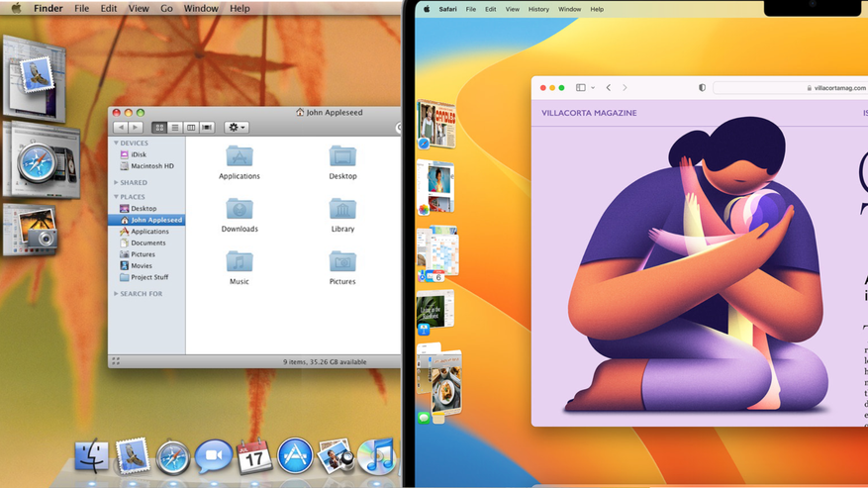This screenshot has height=488, width=868.
Task: Switch Finder to list view
Action: click(x=175, y=128)
